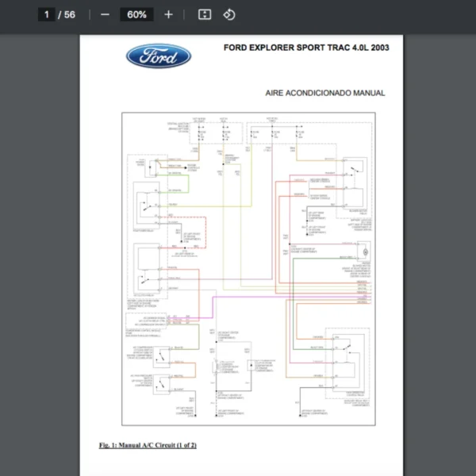The width and height of the screenshot is (476, 476).
Task: Click the blank page area below figure caption
Action: 238,464
